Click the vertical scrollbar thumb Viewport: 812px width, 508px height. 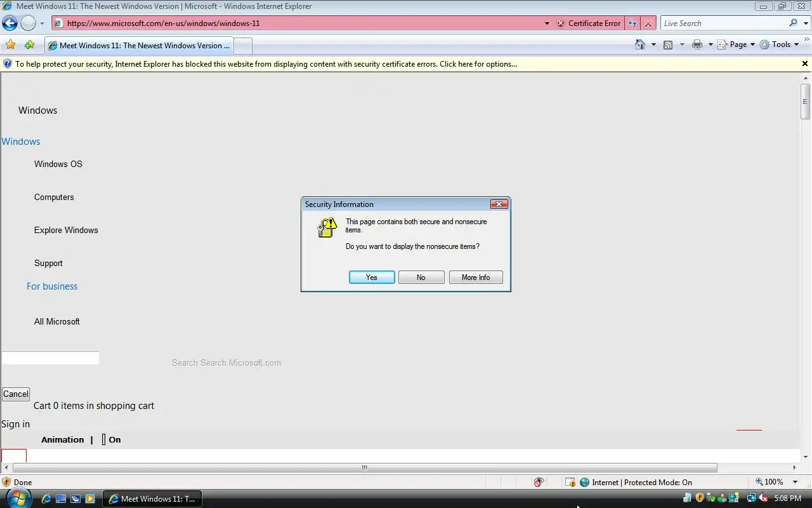tap(806, 101)
